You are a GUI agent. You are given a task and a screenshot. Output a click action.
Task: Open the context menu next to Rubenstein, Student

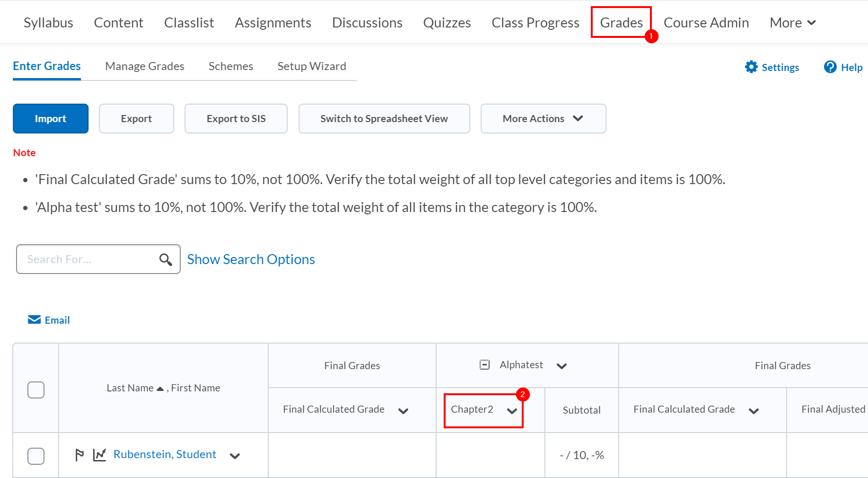(x=235, y=456)
